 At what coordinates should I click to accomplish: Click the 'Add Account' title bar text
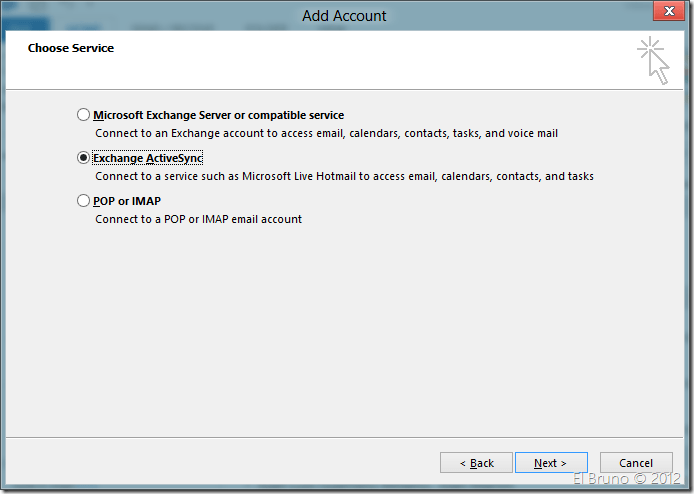[x=344, y=15]
